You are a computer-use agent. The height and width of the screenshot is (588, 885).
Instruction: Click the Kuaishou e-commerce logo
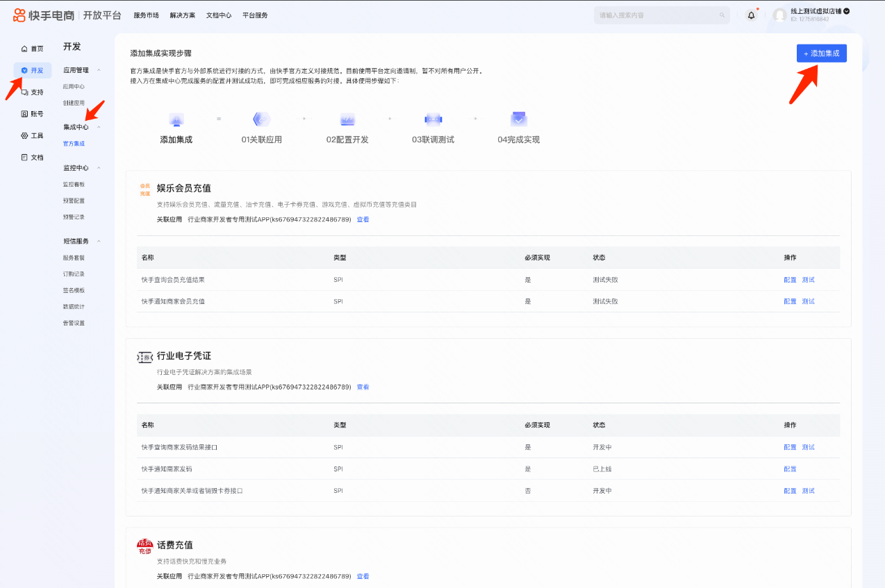44,15
